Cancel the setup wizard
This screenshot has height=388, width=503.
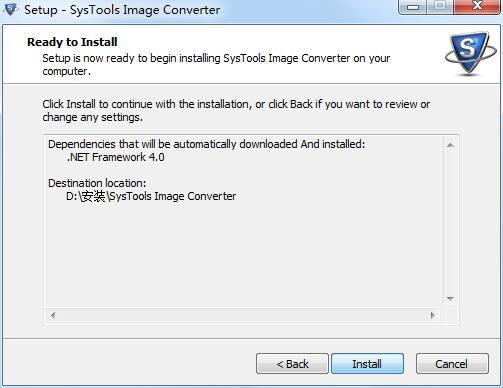coord(452,364)
